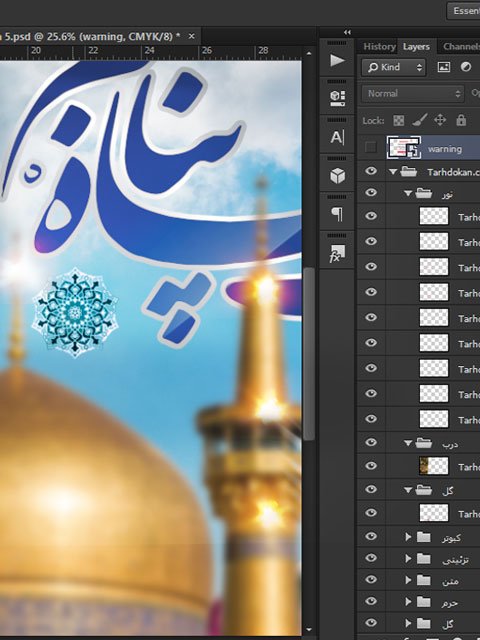Collapse panels with double-arrow icon

point(347,32)
